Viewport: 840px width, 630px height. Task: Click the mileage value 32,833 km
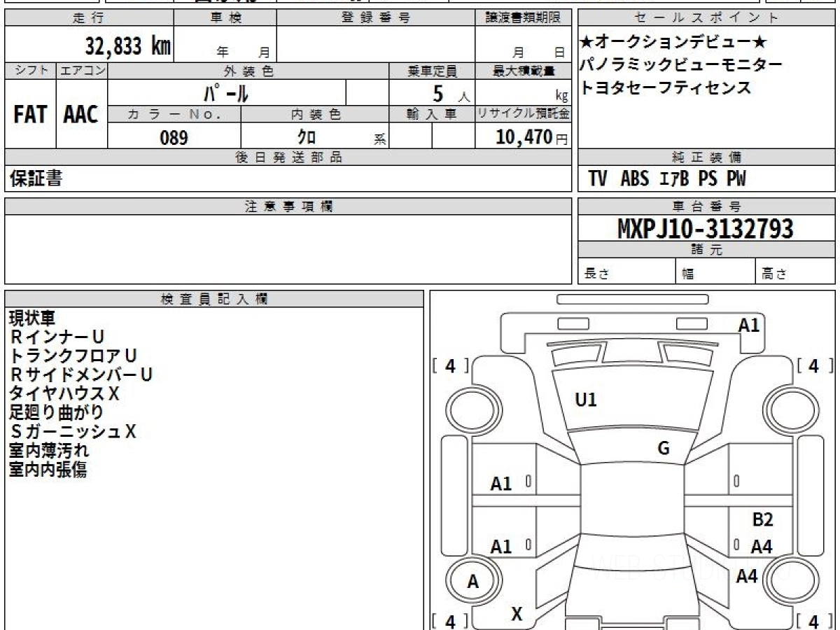[x=128, y=46]
